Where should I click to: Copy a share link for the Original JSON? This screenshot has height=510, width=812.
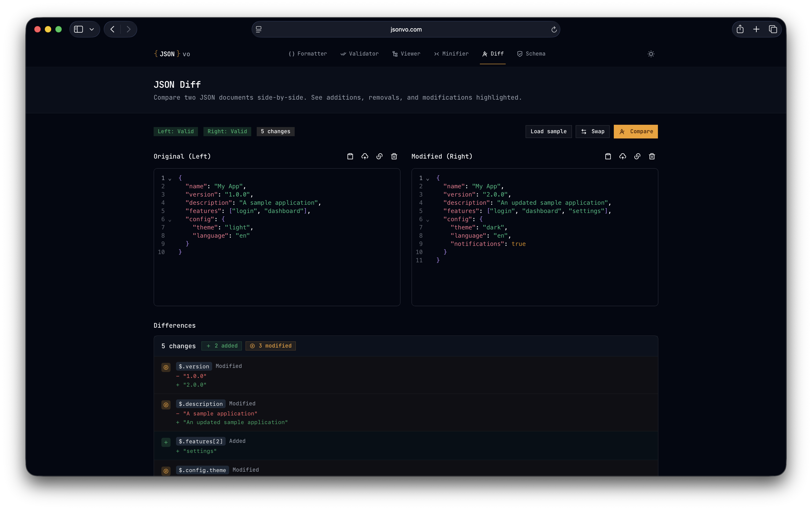[379, 156]
